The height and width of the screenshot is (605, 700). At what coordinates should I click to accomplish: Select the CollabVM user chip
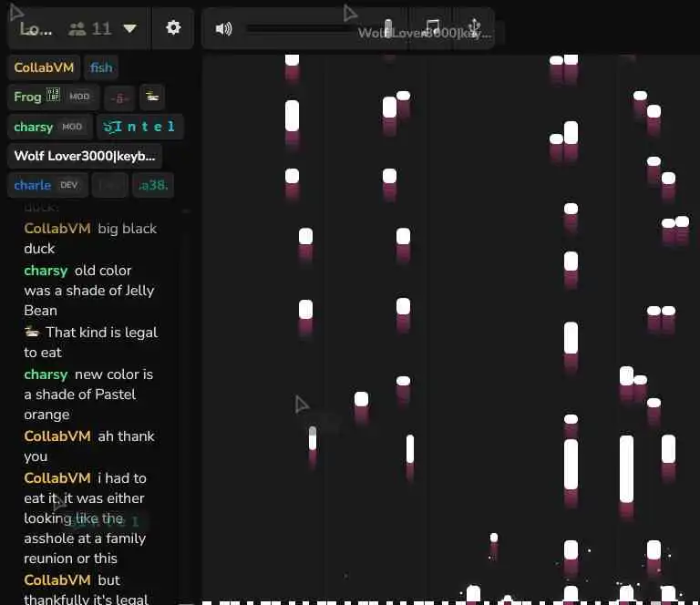pyautogui.click(x=44, y=67)
